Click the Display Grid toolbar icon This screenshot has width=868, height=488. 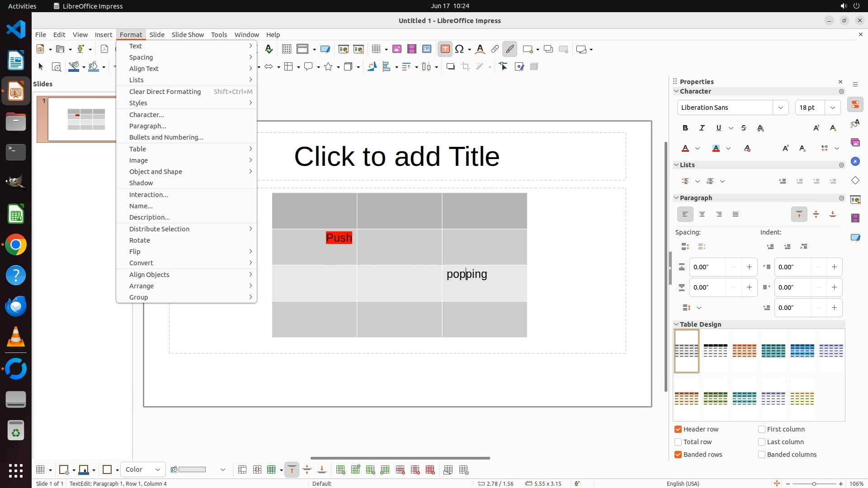286,49
